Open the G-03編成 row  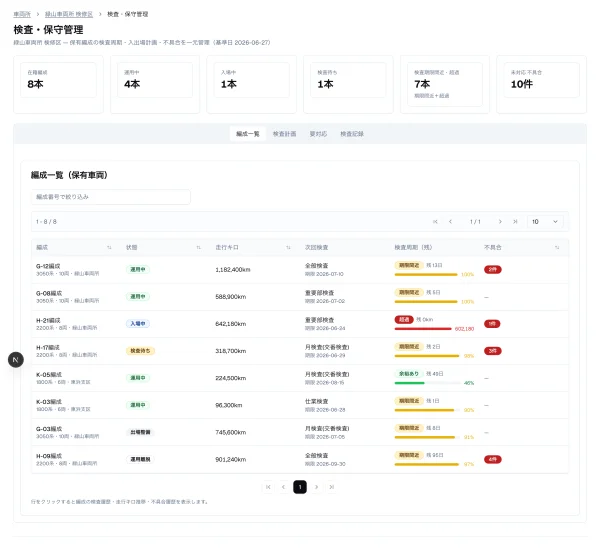tap(300, 432)
